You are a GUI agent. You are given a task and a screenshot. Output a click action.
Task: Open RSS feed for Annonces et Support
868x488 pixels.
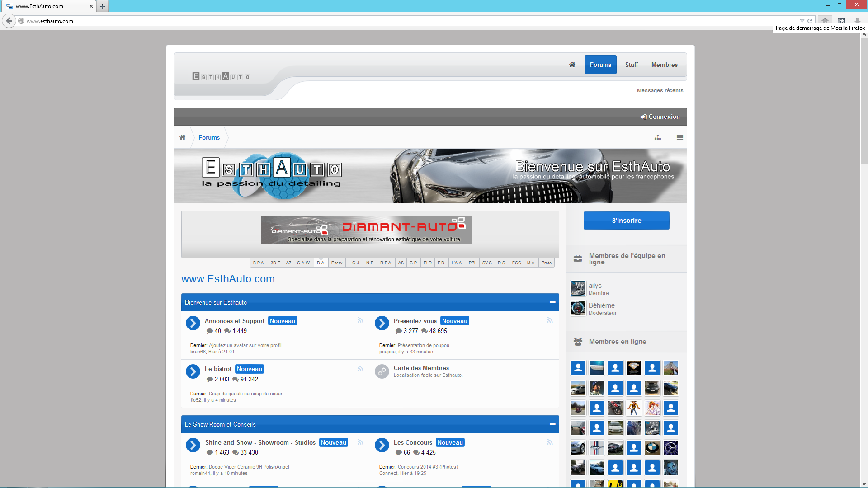click(360, 320)
